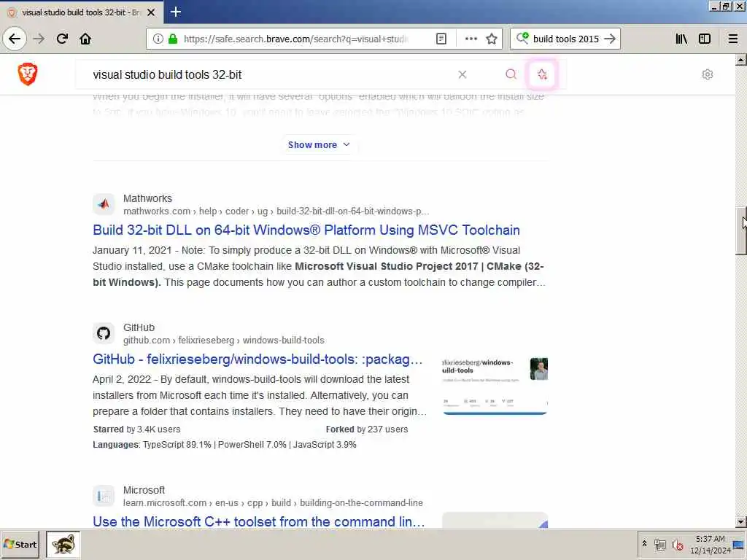Clear the Brave search query

(462, 74)
